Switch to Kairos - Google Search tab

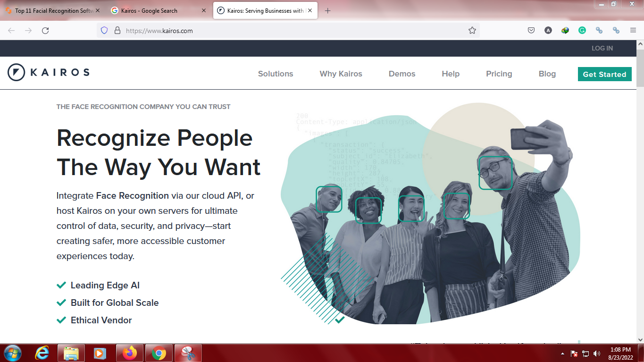(158, 11)
